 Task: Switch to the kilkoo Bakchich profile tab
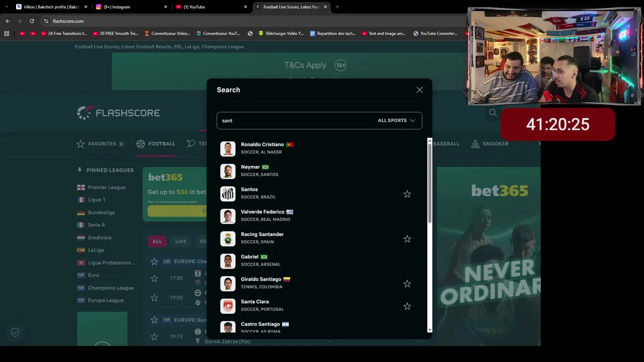tap(51, 7)
